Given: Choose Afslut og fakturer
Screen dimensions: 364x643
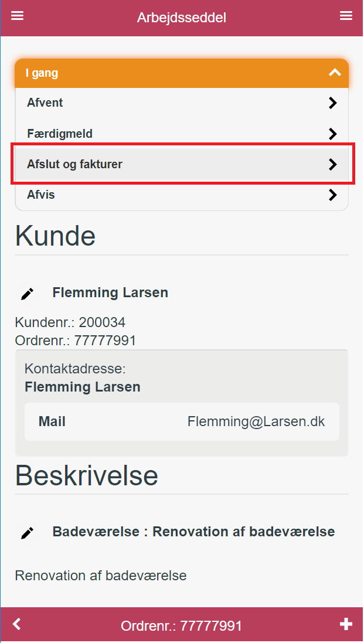Looking at the screenshot, I should (182, 165).
